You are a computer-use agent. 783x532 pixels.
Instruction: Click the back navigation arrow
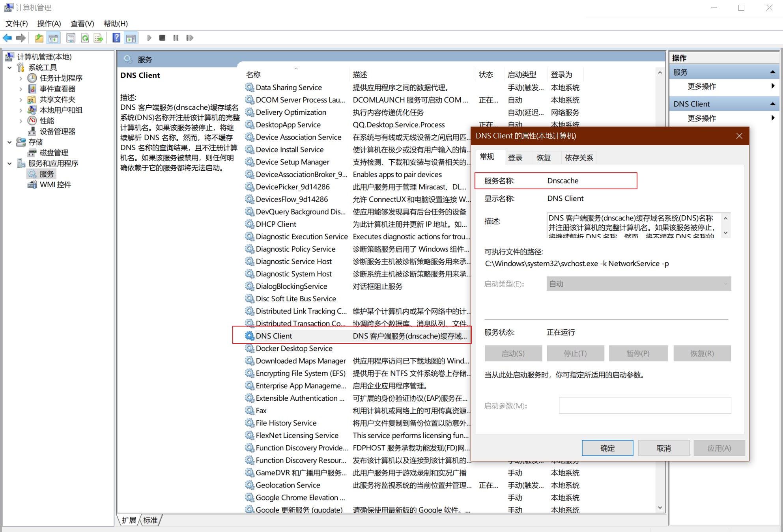pos(7,37)
